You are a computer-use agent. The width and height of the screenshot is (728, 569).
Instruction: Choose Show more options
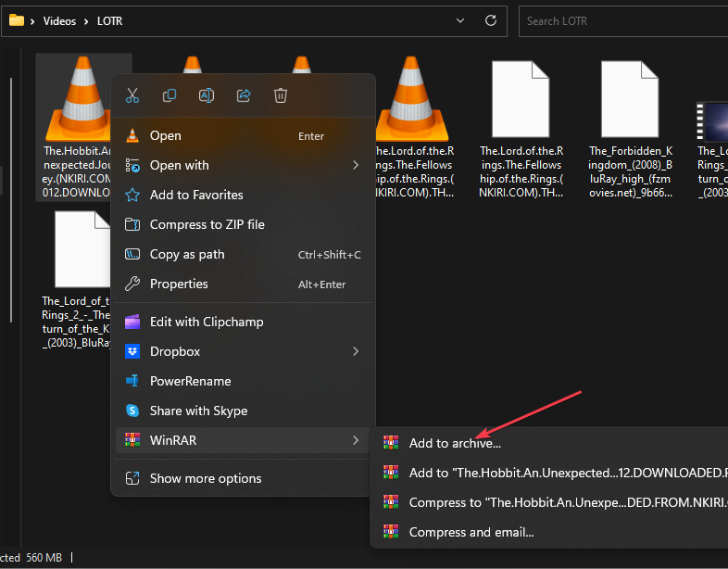(243, 478)
